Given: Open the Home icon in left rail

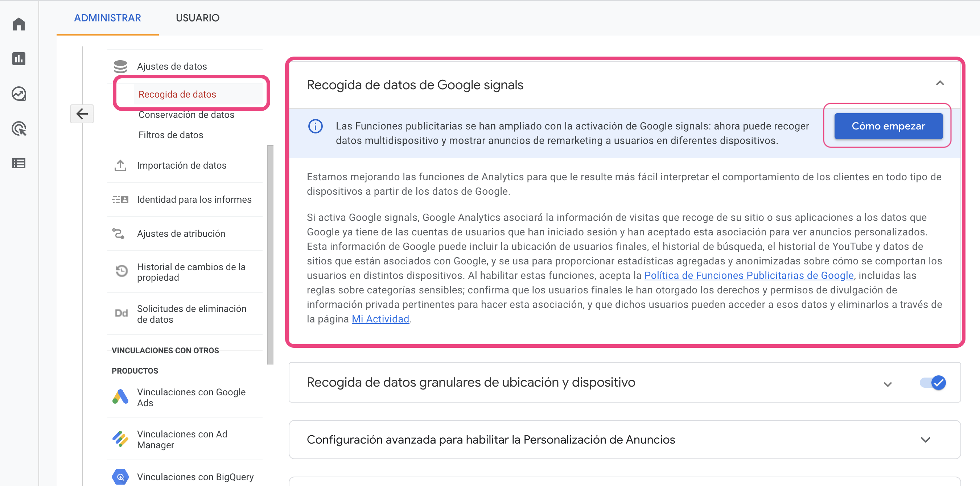Looking at the screenshot, I should pyautogui.click(x=18, y=24).
